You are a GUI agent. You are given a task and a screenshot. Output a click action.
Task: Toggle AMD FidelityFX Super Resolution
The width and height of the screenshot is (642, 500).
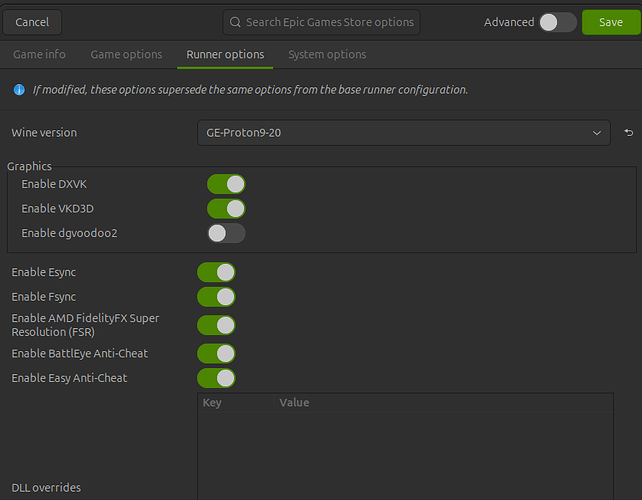[x=216, y=325]
